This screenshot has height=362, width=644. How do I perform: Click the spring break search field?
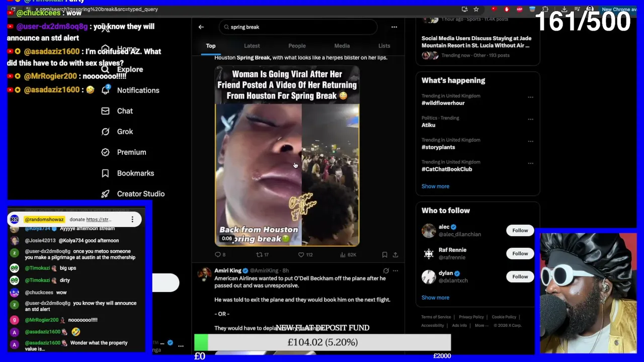click(298, 27)
